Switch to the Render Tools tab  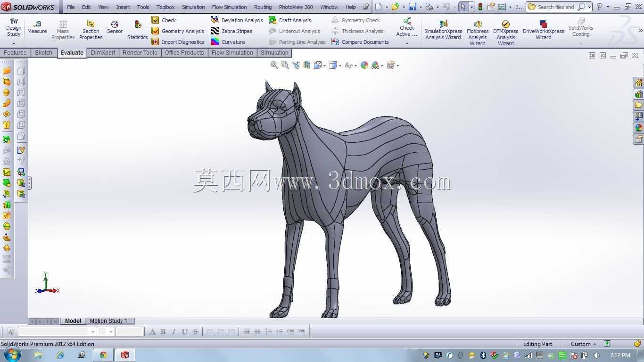140,52
